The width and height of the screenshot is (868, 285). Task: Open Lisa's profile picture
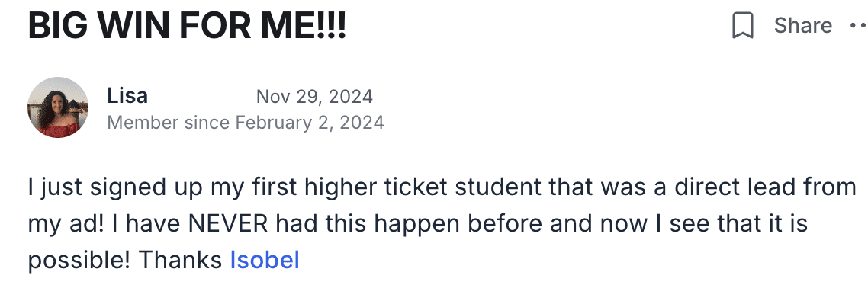pos(58,107)
